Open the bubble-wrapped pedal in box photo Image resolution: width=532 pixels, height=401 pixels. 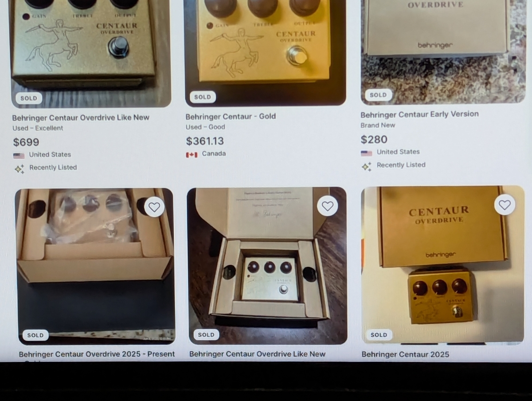(95, 266)
